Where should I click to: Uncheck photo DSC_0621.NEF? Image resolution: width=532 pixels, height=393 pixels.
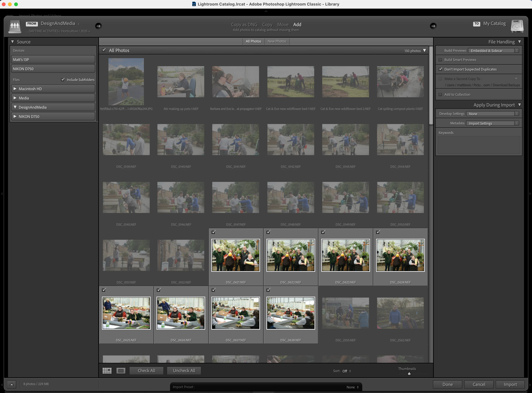point(213,232)
